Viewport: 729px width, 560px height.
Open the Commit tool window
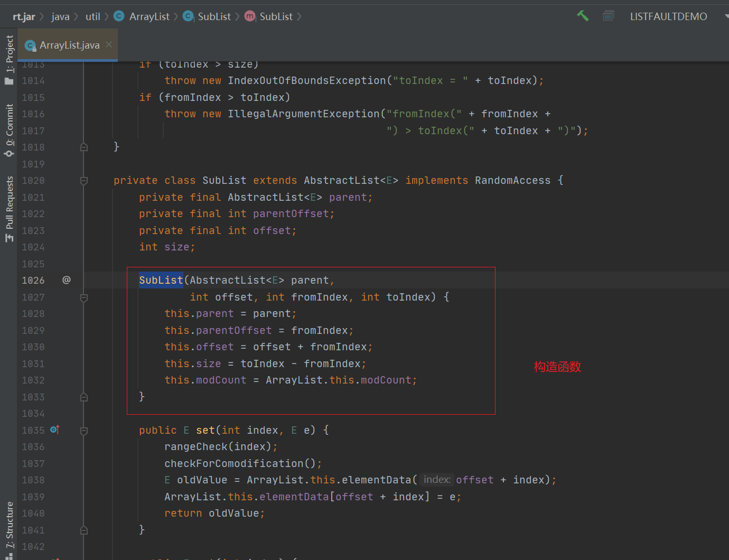(9, 130)
